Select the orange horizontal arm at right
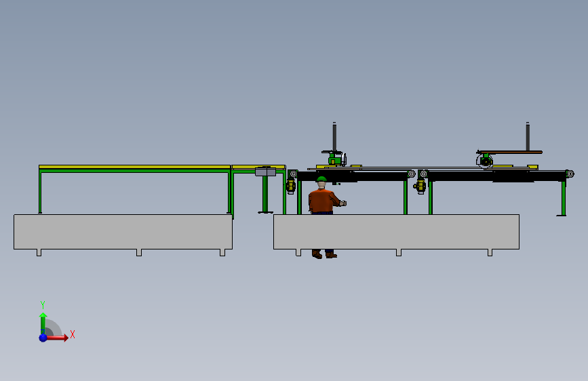This screenshot has width=588, height=381. [x=511, y=153]
